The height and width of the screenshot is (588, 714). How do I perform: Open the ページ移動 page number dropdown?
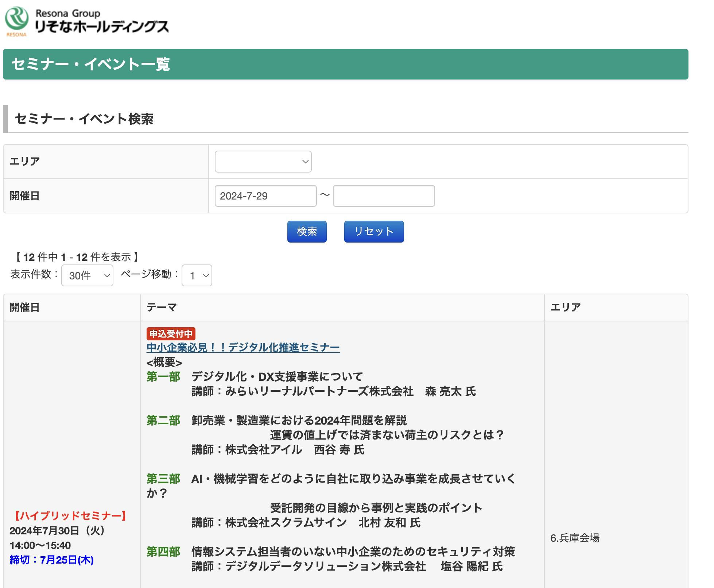tap(197, 275)
